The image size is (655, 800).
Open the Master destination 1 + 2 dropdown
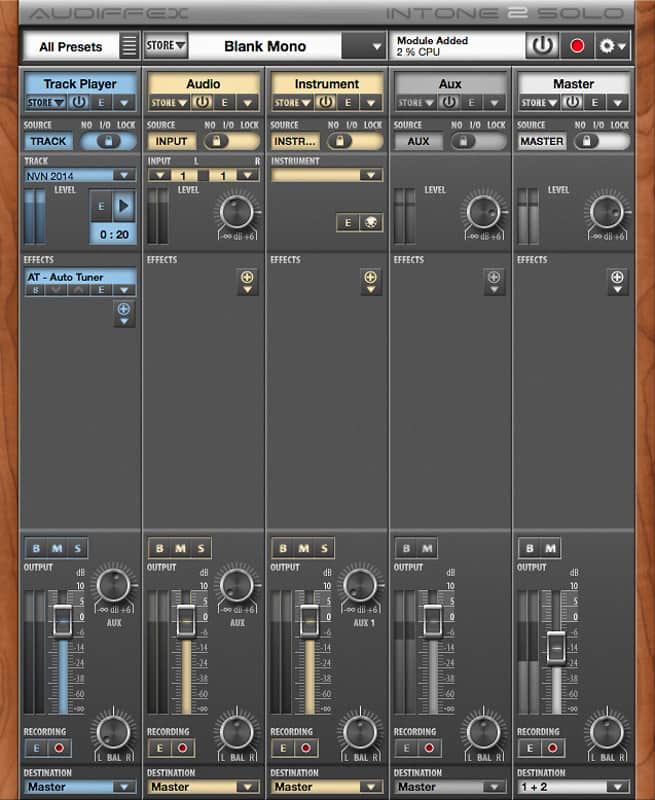pos(618,787)
